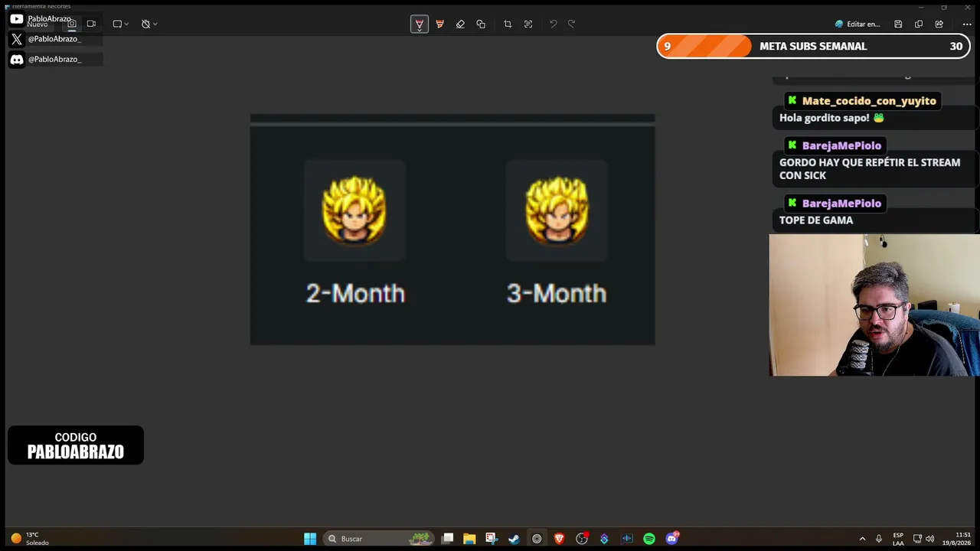The image size is (980, 551).
Task: Open the ESP LAA keyboard language switcher
Action: point(898,539)
